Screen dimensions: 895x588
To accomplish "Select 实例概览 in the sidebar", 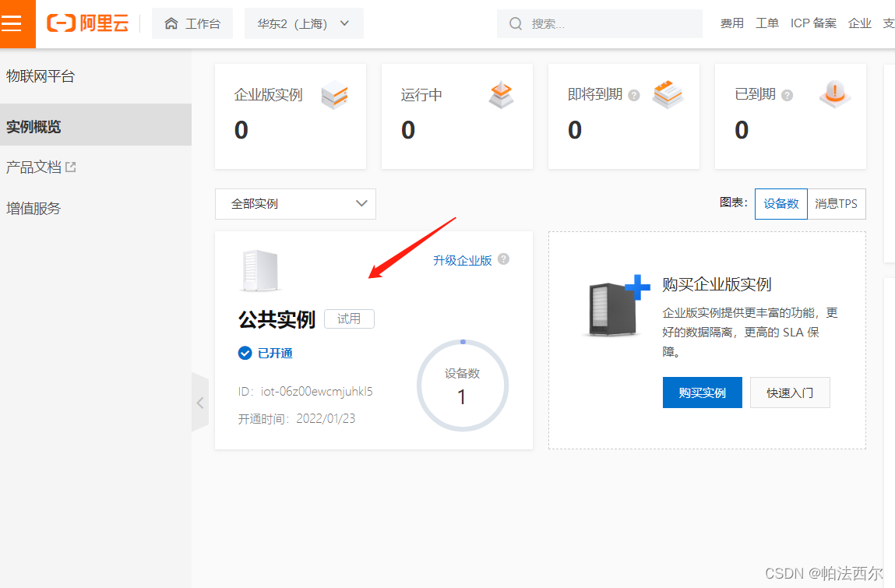I will click(96, 125).
